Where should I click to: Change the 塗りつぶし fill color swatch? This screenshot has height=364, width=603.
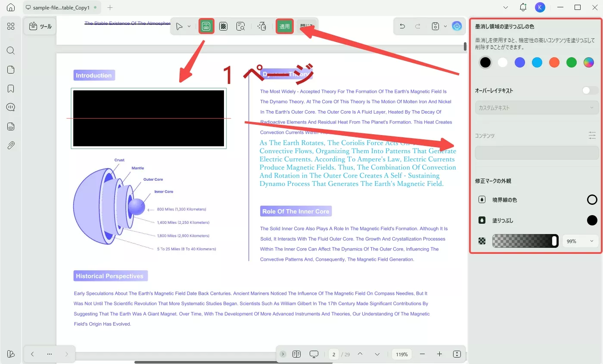click(592, 220)
